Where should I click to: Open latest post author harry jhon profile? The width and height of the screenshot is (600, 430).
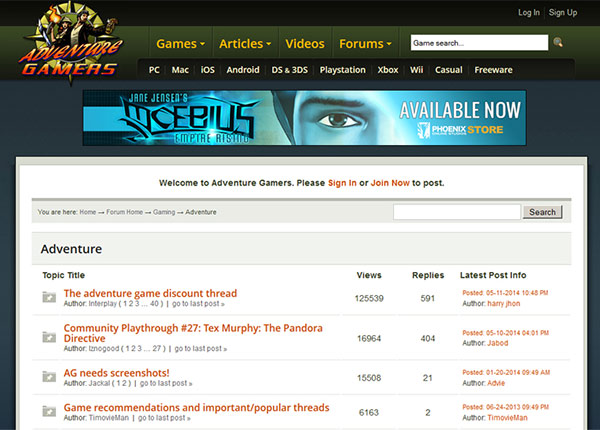click(x=504, y=304)
